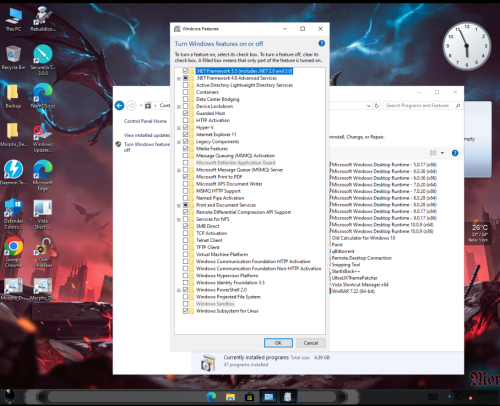Select the SMB Direct feature row

coord(208,226)
